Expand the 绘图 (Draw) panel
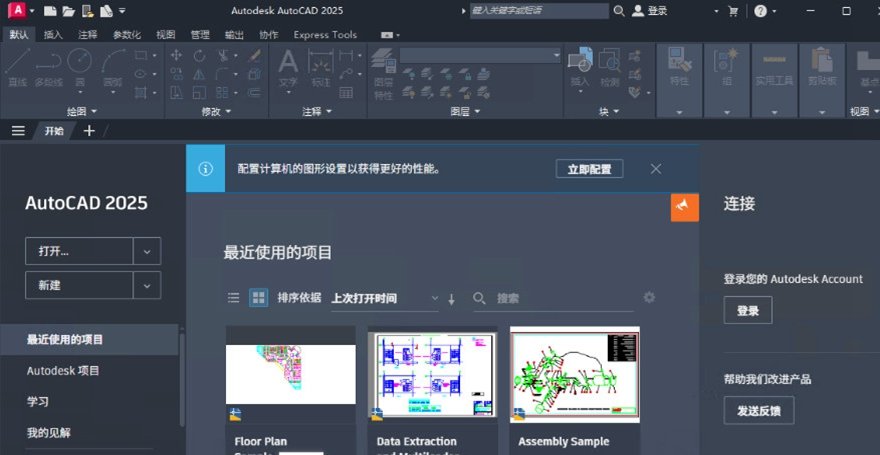The width and height of the screenshot is (880, 455). 82,112
